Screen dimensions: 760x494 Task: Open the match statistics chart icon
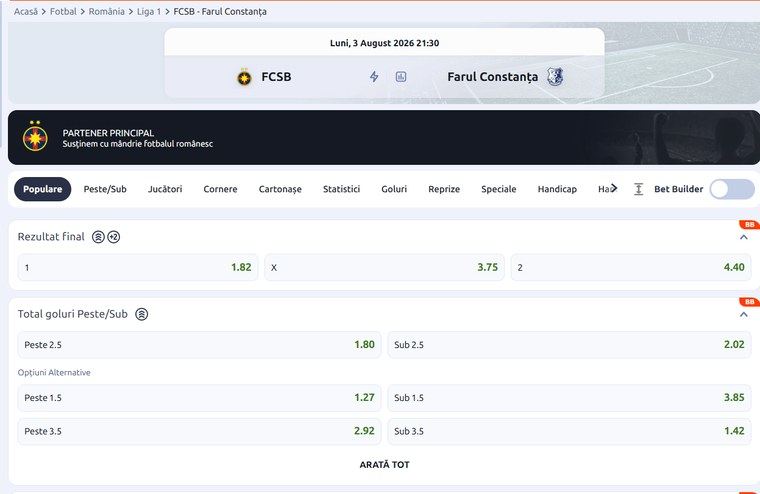coord(401,77)
